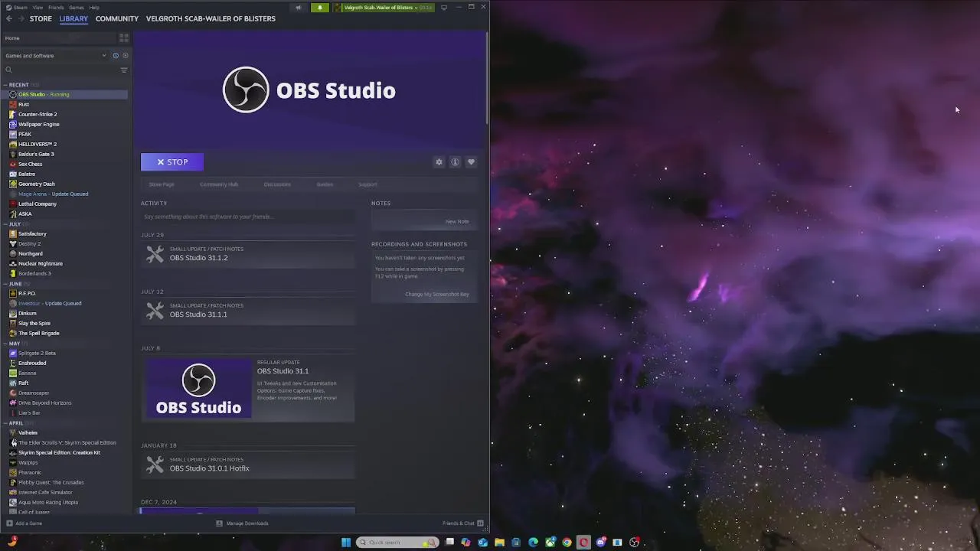Screen dimensions: 980x551
Task: Collapse the JUNE library section
Action: click(5, 284)
